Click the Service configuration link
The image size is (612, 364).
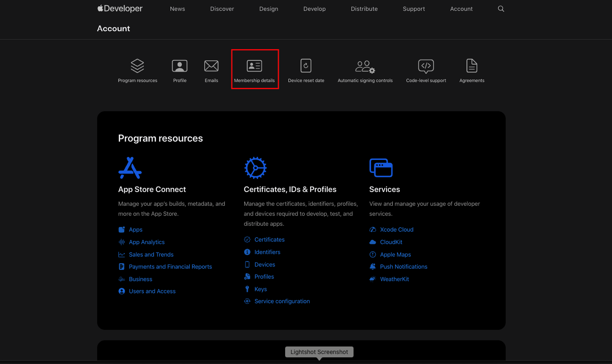(282, 301)
